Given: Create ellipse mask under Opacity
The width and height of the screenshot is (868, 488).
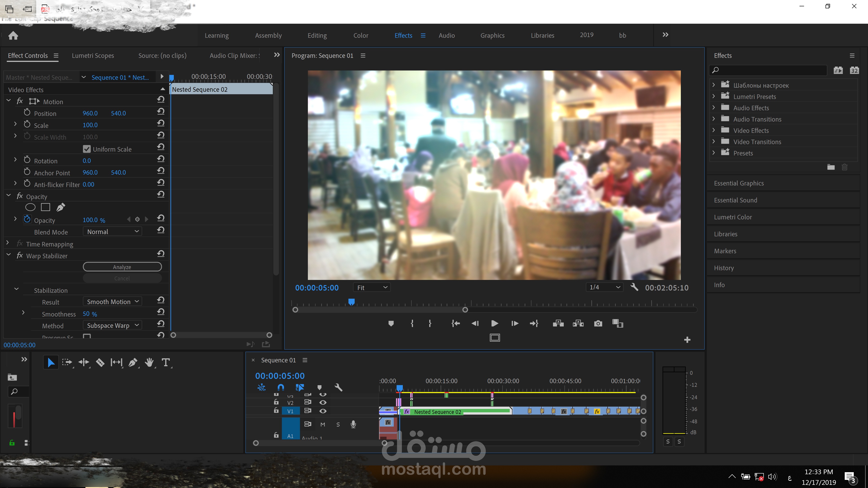Looking at the screenshot, I should 30,207.
